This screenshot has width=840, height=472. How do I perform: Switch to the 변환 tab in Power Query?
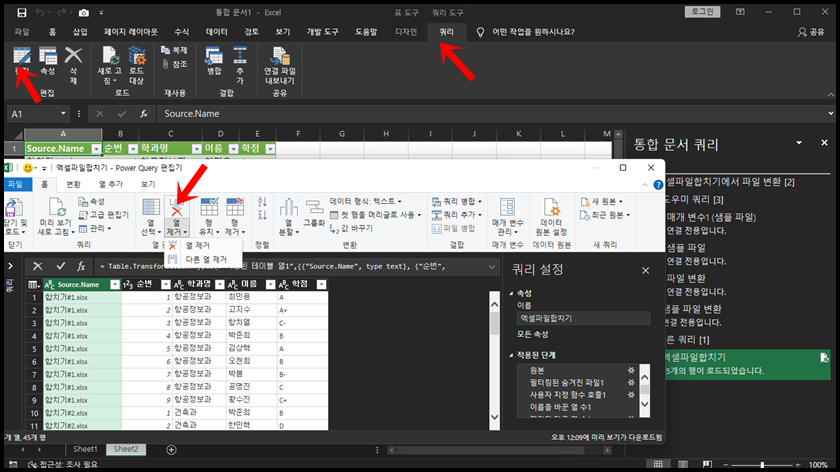point(73,184)
